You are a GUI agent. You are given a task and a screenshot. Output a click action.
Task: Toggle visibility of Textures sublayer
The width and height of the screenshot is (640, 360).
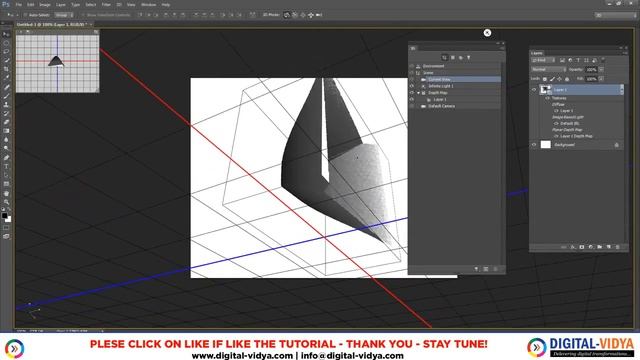(x=547, y=98)
